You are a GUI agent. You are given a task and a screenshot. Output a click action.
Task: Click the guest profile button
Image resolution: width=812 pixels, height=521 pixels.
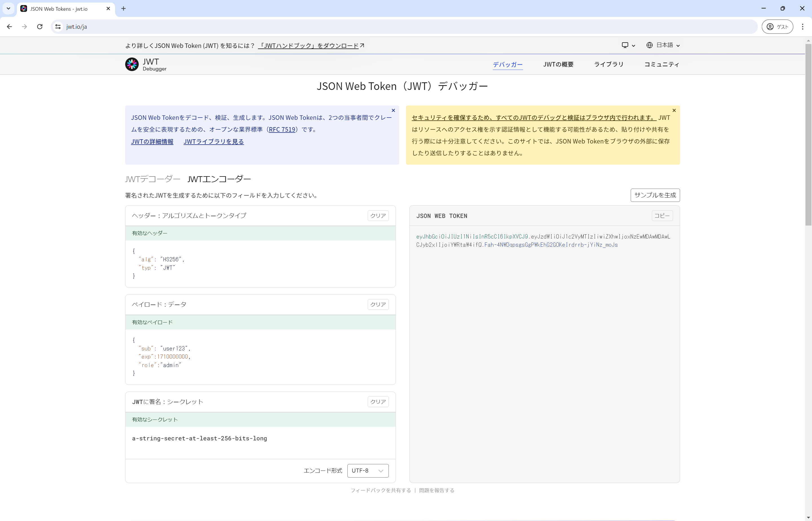[x=777, y=27]
